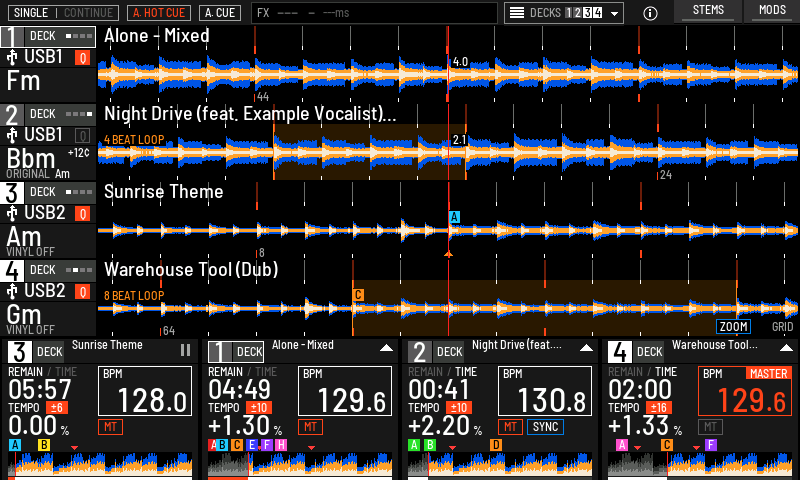Toggle MASTER on deck 4 BPM box
The width and height of the screenshot is (800, 480).
pos(768,373)
